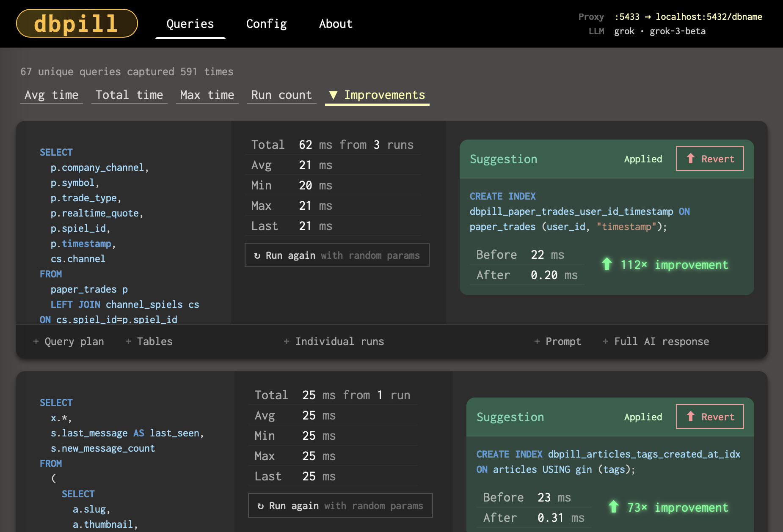
Task: Click the After 0.31 ms value
Action: point(561,518)
